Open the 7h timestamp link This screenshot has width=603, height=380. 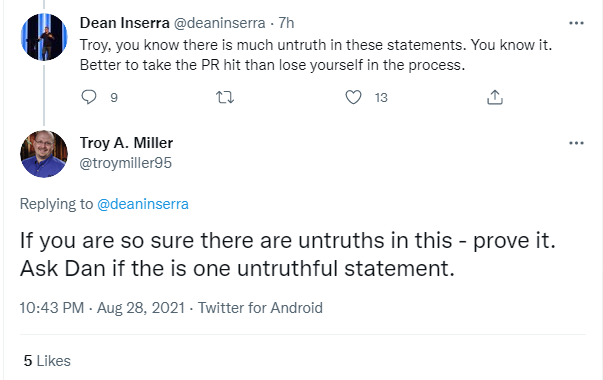(x=286, y=23)
